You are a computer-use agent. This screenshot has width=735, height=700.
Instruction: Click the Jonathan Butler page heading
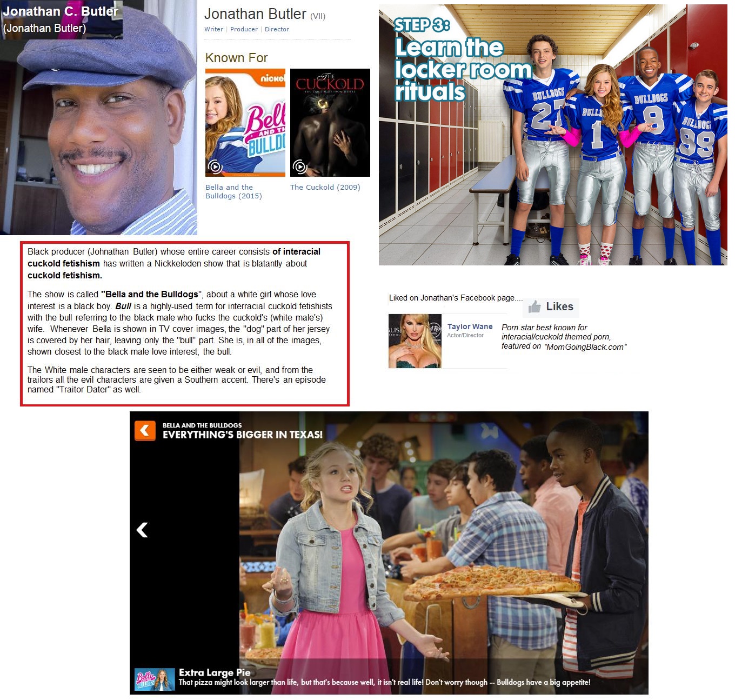255,14
